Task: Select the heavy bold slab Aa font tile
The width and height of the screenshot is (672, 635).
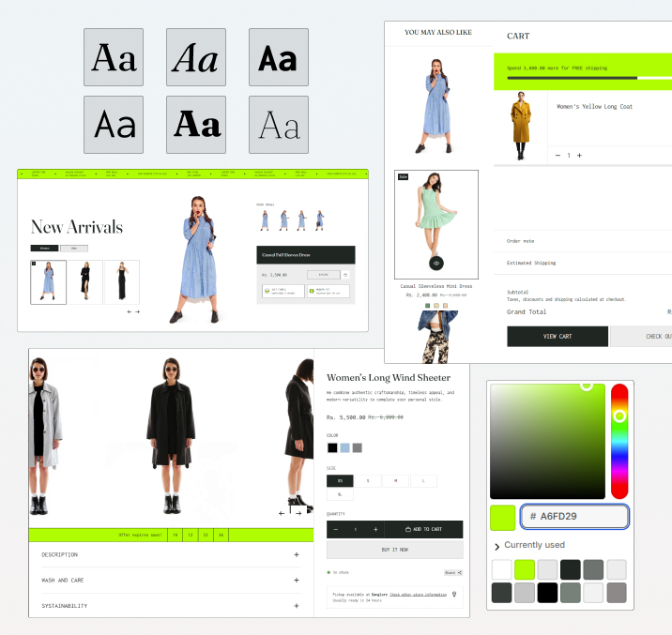Action: point(196,124)
